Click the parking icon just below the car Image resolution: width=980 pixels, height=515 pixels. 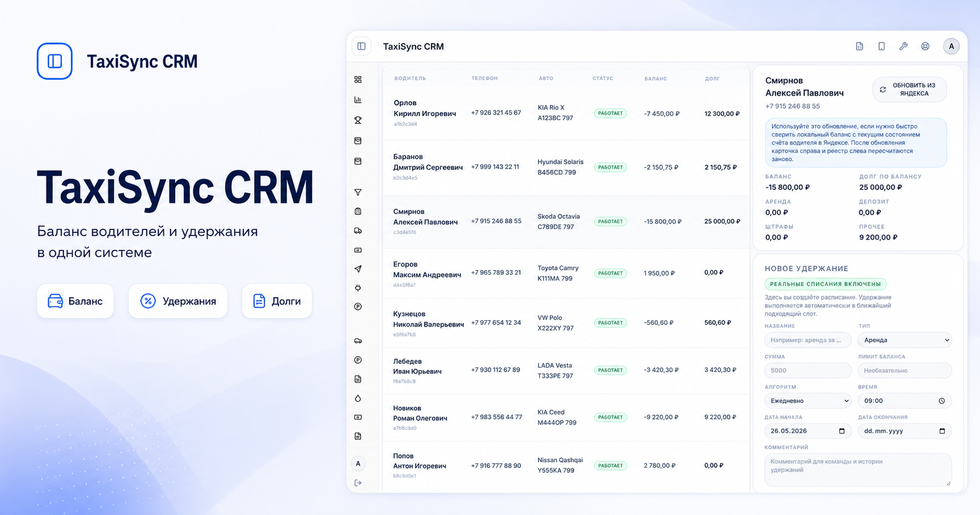point(358,360)
